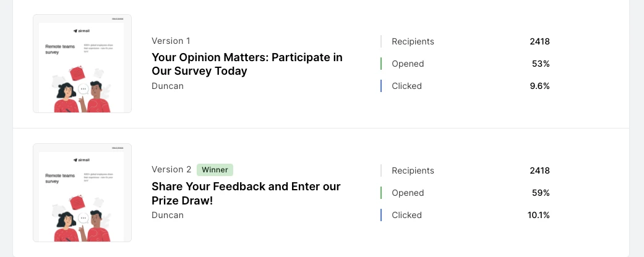
Task: Click the 53% opened rate for Version 1
Action: 541,64
